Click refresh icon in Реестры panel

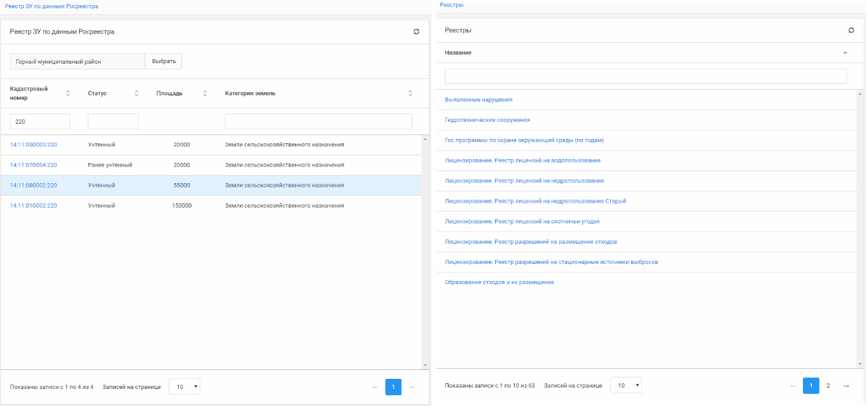coord(851,30)
